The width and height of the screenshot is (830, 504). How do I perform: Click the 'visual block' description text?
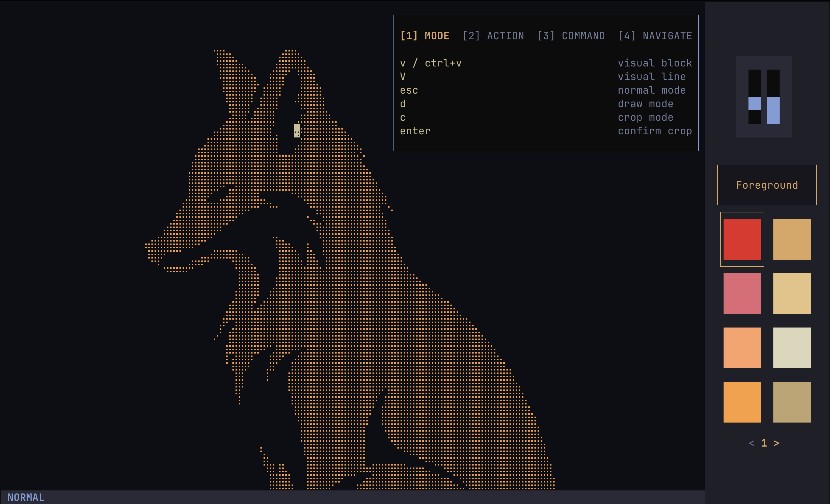point(655,63)
